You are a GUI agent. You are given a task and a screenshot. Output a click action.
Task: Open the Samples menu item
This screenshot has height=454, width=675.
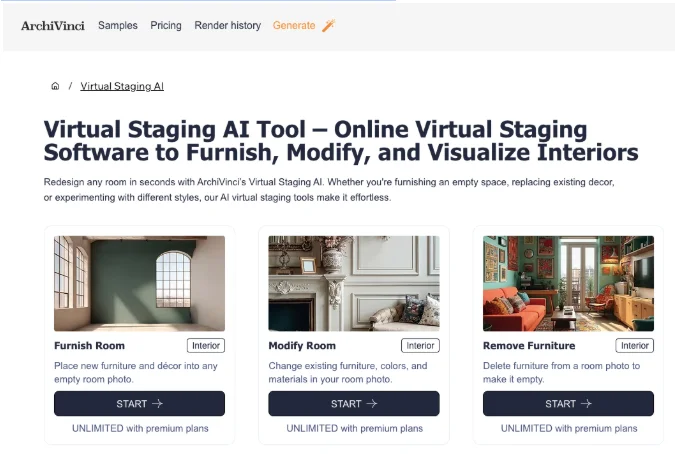tap(118, 25)
